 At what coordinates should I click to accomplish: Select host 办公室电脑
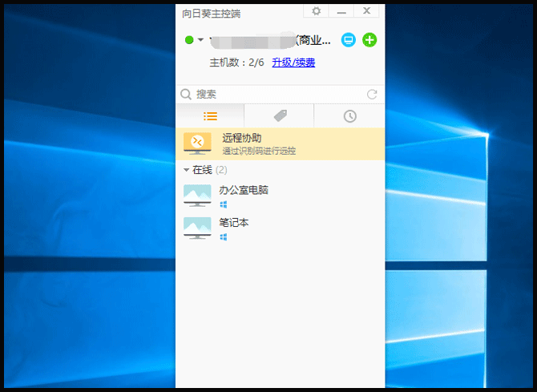(x=281, y=196)
